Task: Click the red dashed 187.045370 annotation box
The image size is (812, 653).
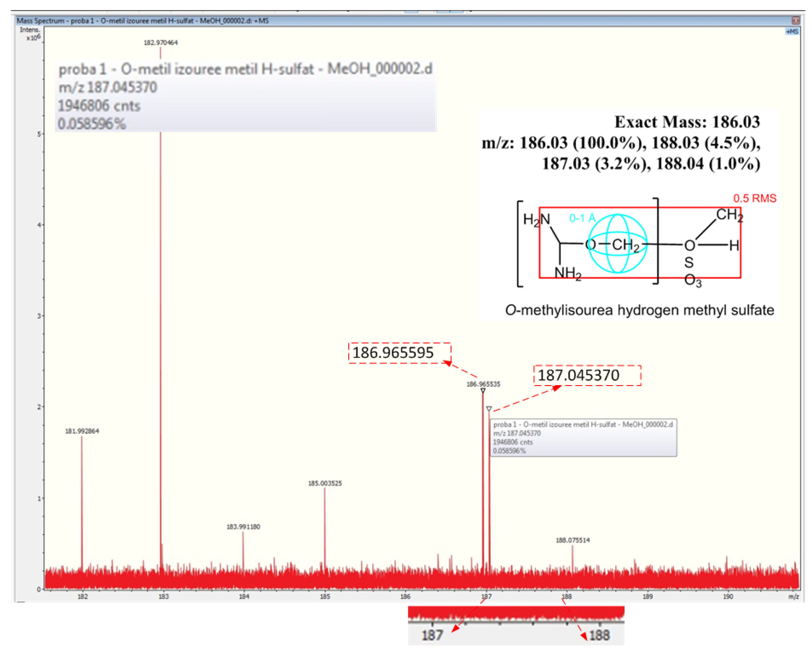Action: coord(587,375)
